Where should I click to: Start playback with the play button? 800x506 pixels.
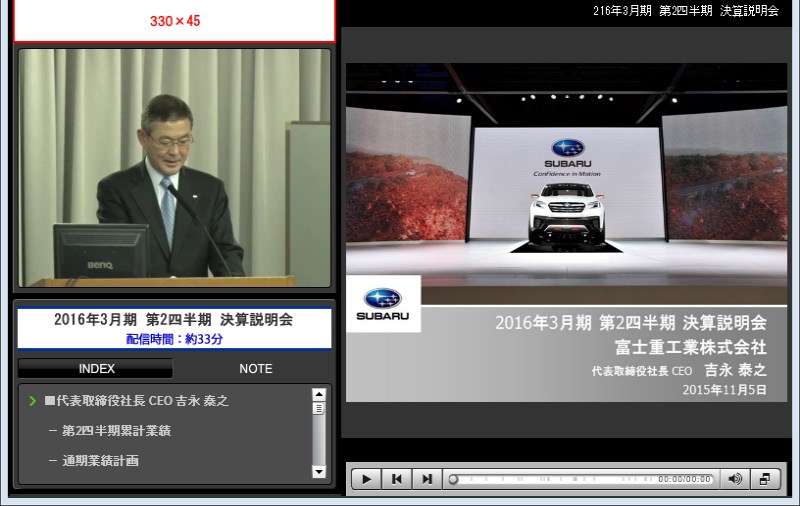[366, 479]
